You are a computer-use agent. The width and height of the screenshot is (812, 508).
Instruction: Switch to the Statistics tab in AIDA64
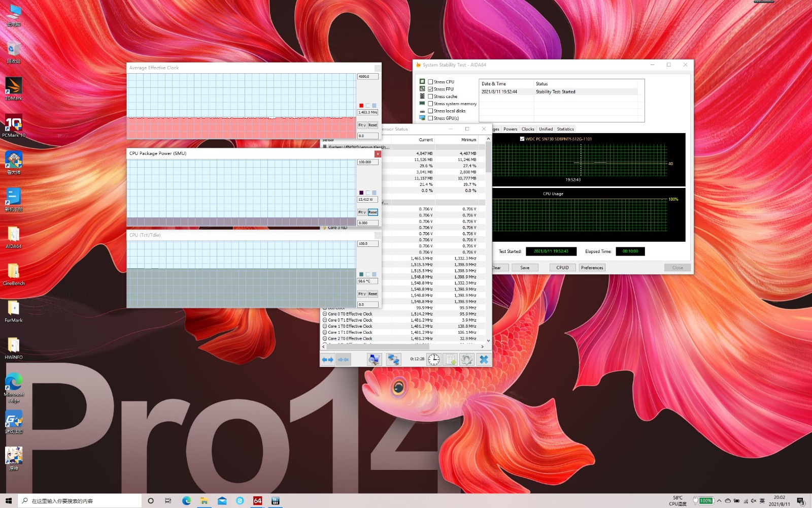pyautogui.click(x=565, y=129)
